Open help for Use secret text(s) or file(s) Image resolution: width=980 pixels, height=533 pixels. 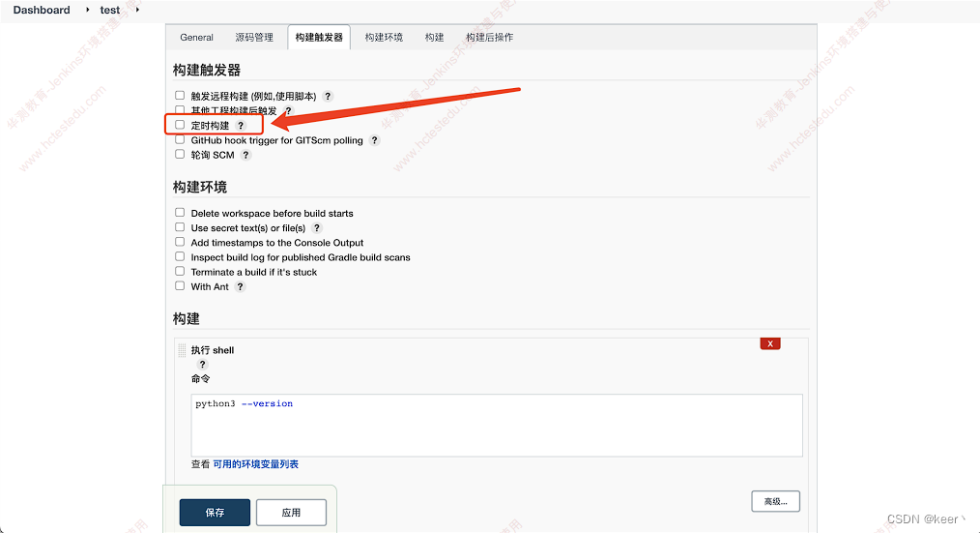tap(317, 227)
